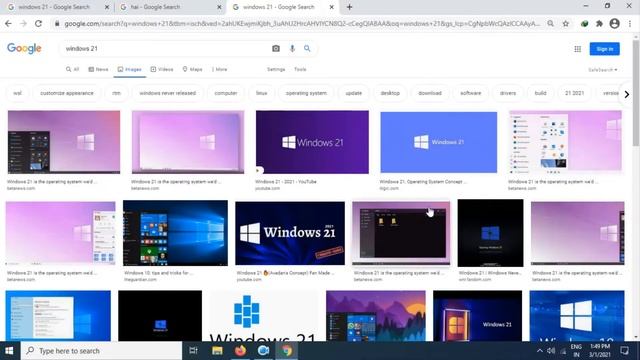
Task: Filter by 'computer' chip
Action: (226, 93)
